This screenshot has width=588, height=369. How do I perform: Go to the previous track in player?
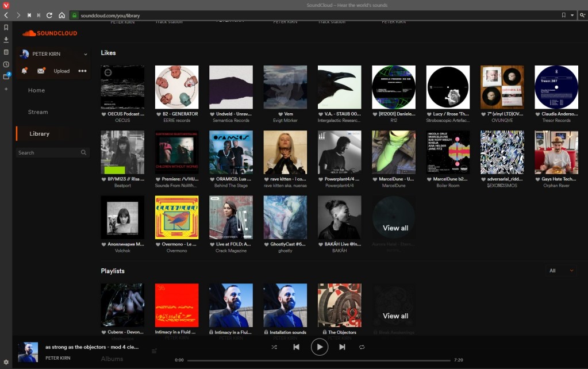tap(296, 347)
